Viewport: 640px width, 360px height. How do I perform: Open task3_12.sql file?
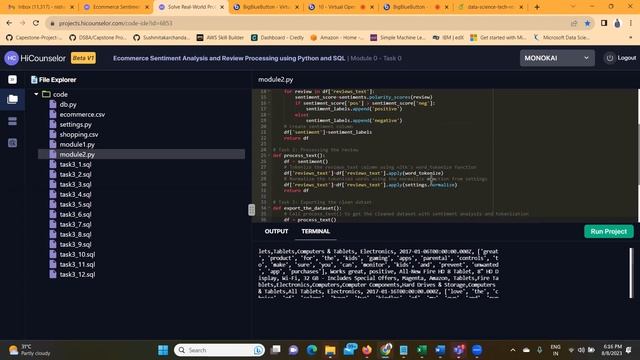click(x=77, y=274)
